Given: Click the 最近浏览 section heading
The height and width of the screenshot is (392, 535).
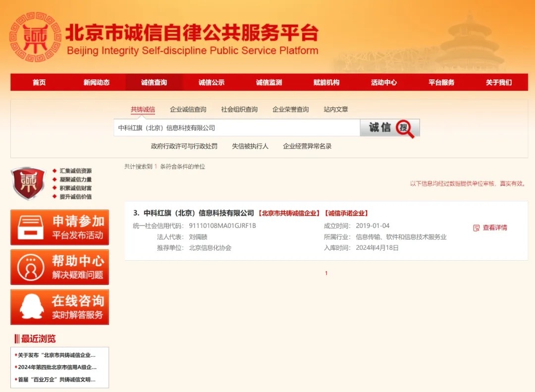Looking at the screenshot, I should click(38, 339).
